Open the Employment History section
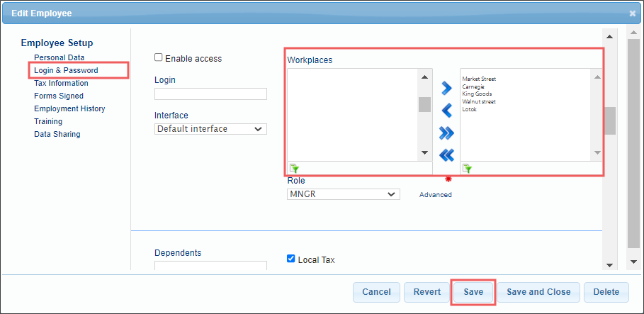 coord(69,108)
